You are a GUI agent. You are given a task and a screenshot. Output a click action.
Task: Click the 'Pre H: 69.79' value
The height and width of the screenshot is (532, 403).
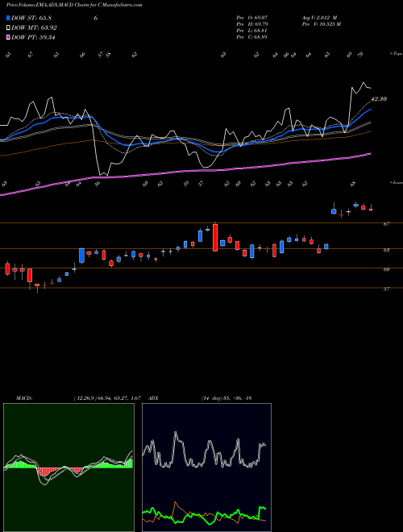pyautogui.click(x=251, y=24)
